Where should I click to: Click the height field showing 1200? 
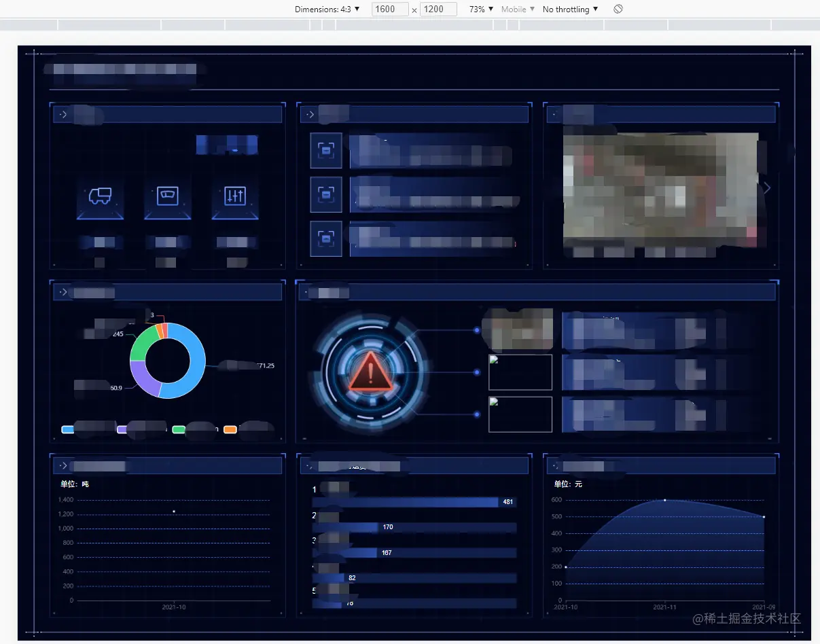pos(438,10)
